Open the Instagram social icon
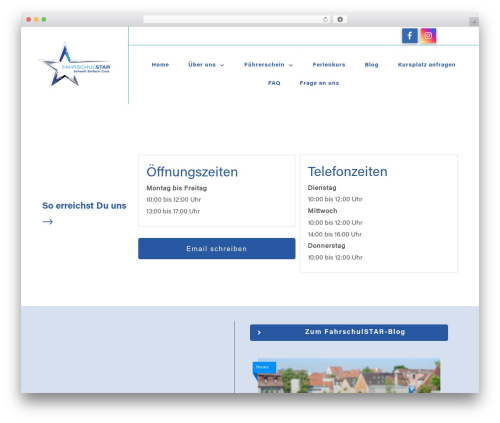The height and width of the screenshot is (423, 500). [x=428, y=36]
